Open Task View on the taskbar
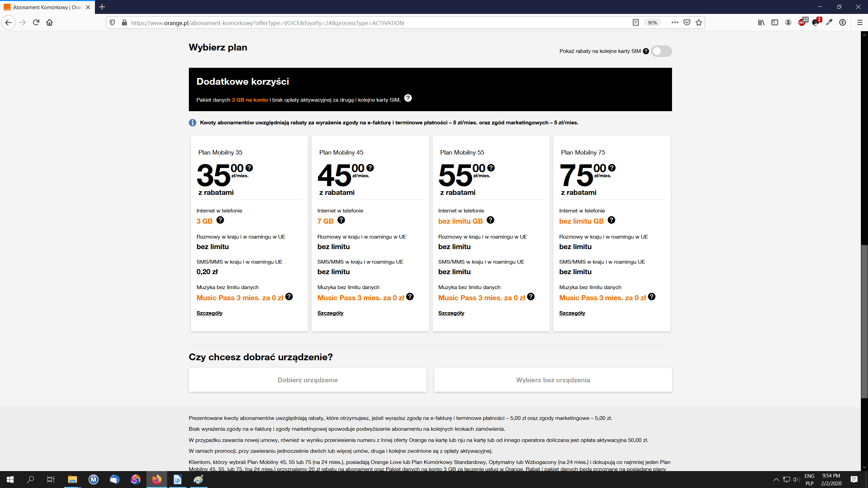 pyautogui.click(x=51, y=480)
